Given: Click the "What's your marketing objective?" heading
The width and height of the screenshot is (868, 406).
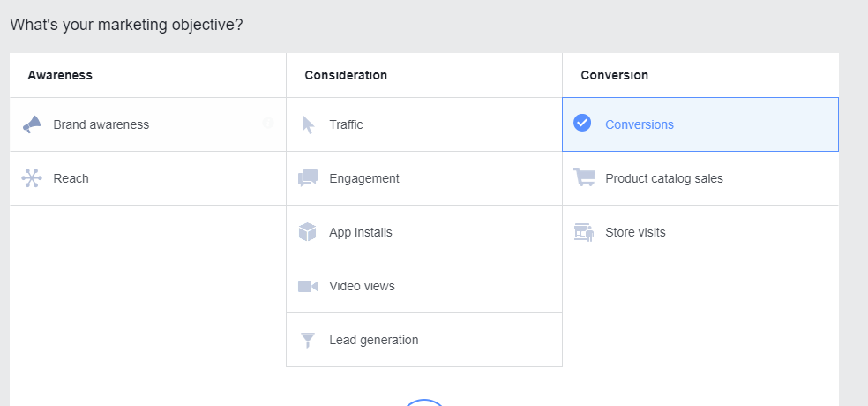Looking at the screenshot, I should coord(126,25).
